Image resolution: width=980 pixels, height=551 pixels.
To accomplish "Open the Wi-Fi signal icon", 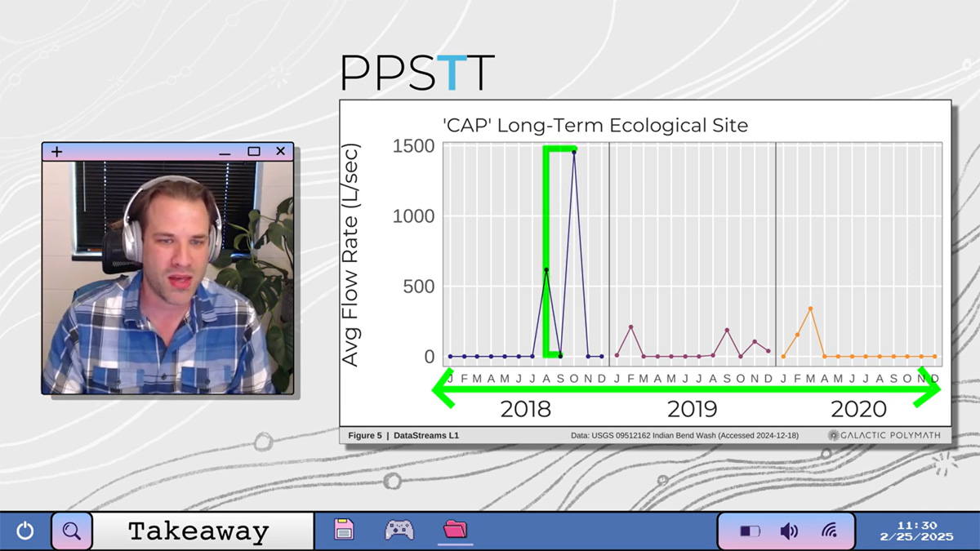I will (829, 531).
